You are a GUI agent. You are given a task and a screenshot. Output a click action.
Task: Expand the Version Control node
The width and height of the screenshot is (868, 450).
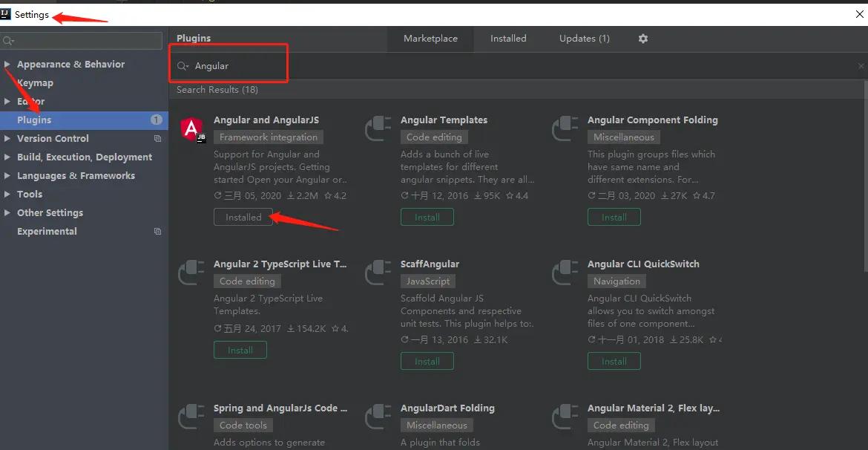7,139
